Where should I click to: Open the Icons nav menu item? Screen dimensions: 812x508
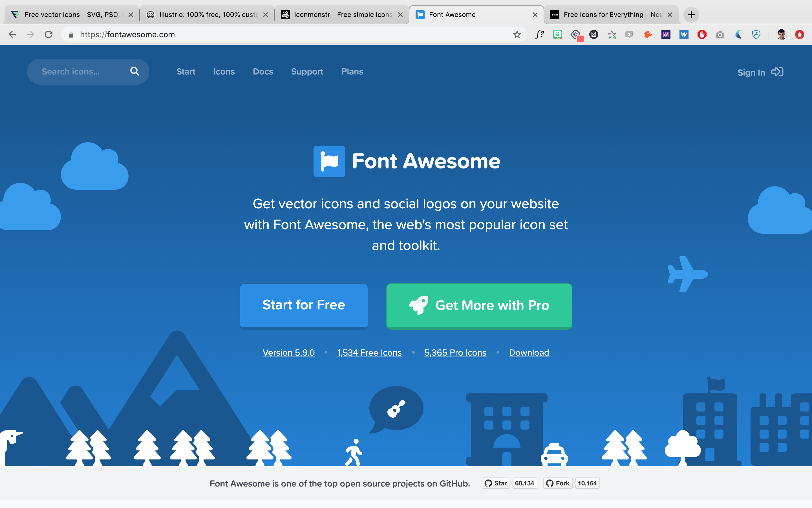(224, 72)
